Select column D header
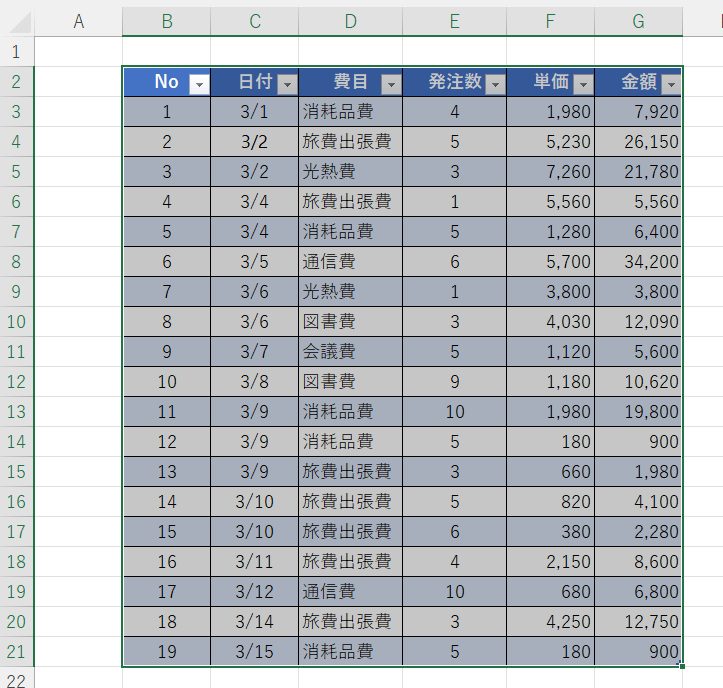 coord(350,21)
